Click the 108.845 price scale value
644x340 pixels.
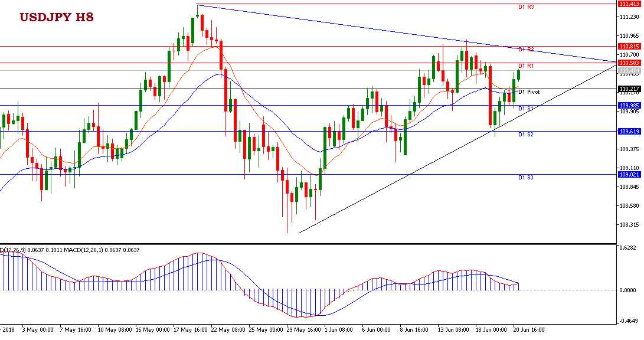click(629, 187)
